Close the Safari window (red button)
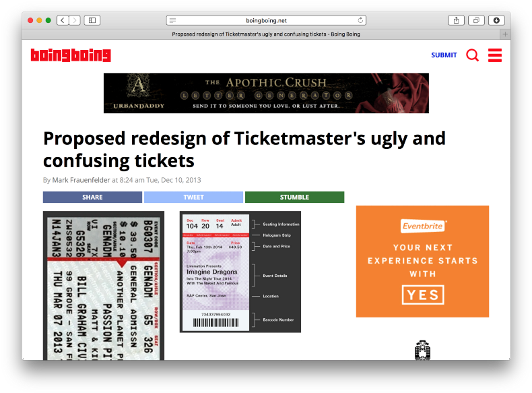Screen dimensions: 532x393 (x=30, y=20)
